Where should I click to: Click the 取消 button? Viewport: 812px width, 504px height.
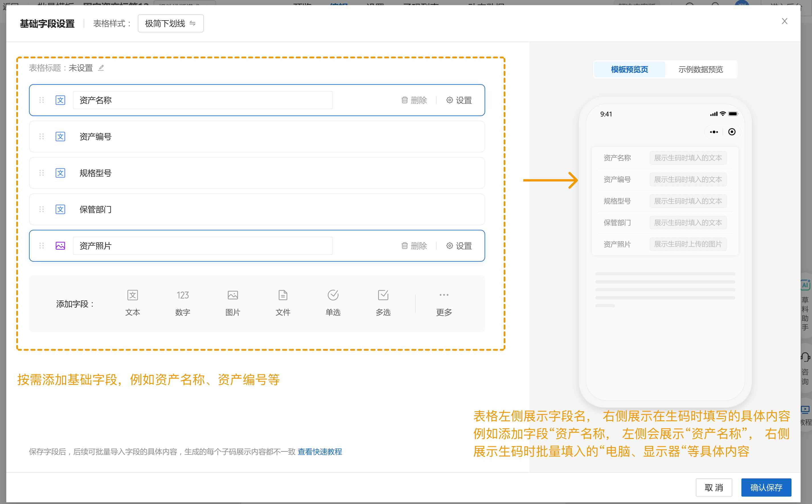click(713, 487)
